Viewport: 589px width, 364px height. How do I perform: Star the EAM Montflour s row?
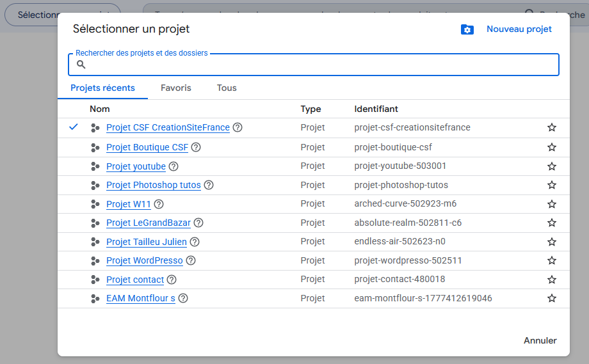[551, 298]
